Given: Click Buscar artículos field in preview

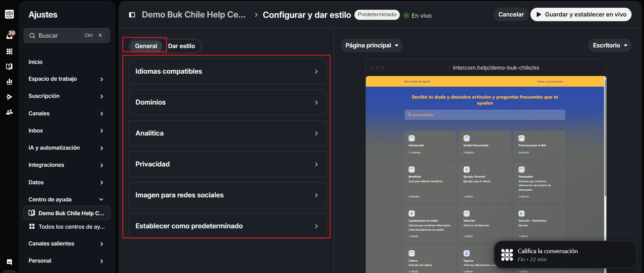Looking at the screenshot, I should pos(485,115).
